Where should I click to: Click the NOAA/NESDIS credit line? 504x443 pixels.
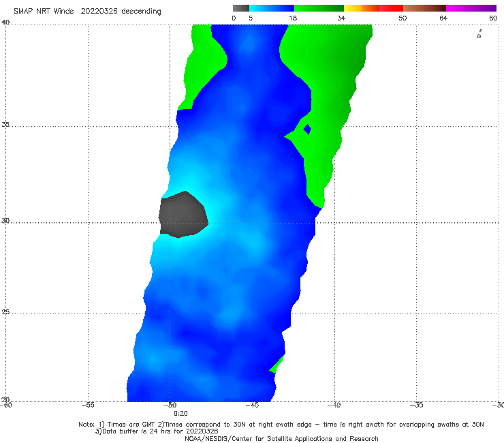click(281, 439)
